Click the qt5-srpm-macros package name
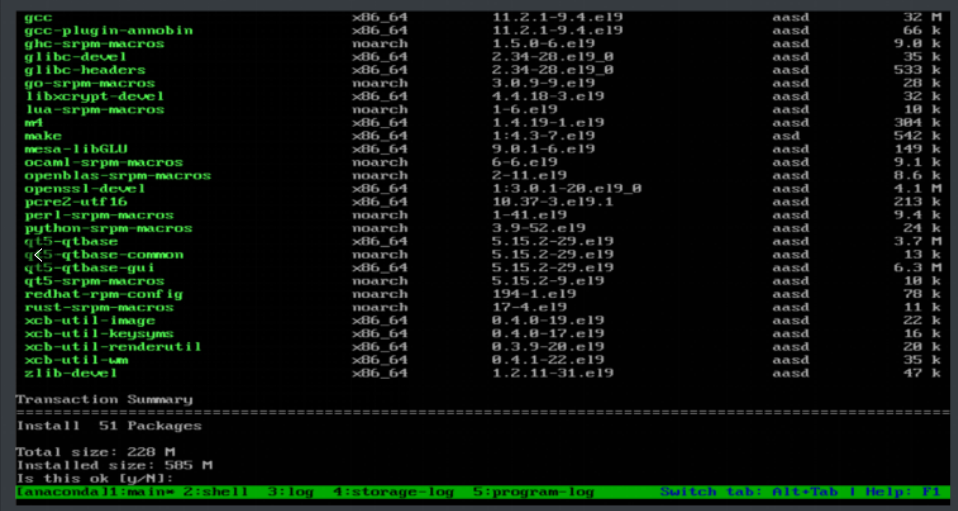 94,281
